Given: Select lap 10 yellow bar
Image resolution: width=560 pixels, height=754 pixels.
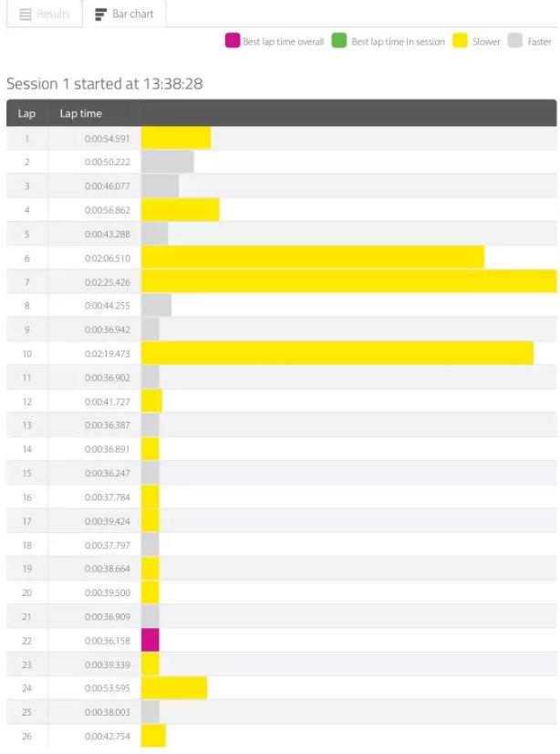Looking at the screenshot, I should click(337, 353).
